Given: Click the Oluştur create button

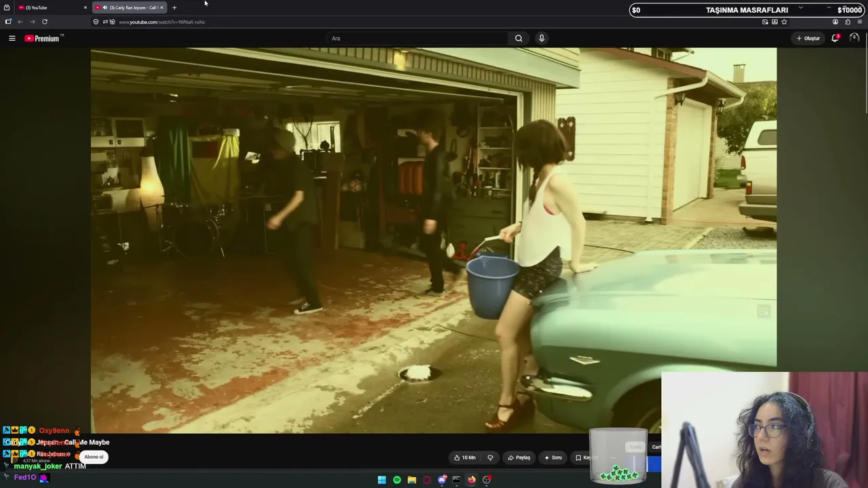Looking at the screenshot, I should click(x=808, y=39).
